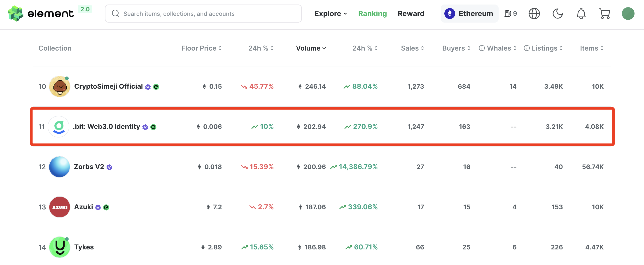
Task: Open .bit: Web3.0 Identity collection link
Action: click(107, 126)
